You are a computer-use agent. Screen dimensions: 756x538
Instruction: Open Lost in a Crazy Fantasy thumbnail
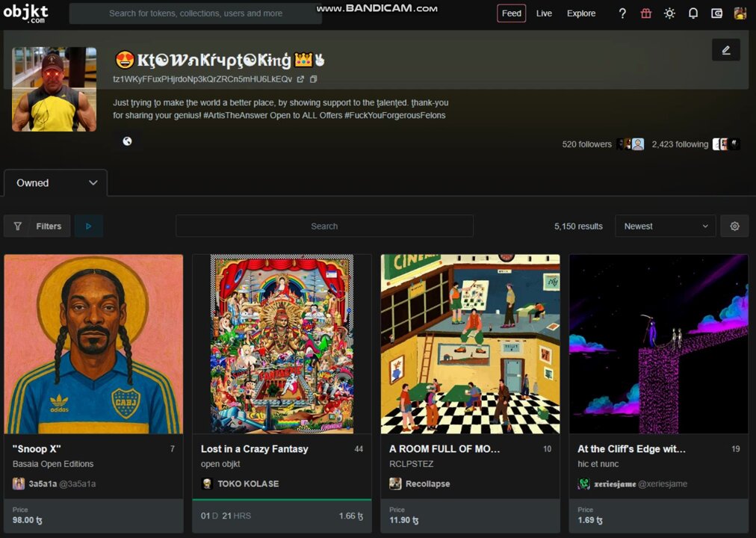pos(282,344)
